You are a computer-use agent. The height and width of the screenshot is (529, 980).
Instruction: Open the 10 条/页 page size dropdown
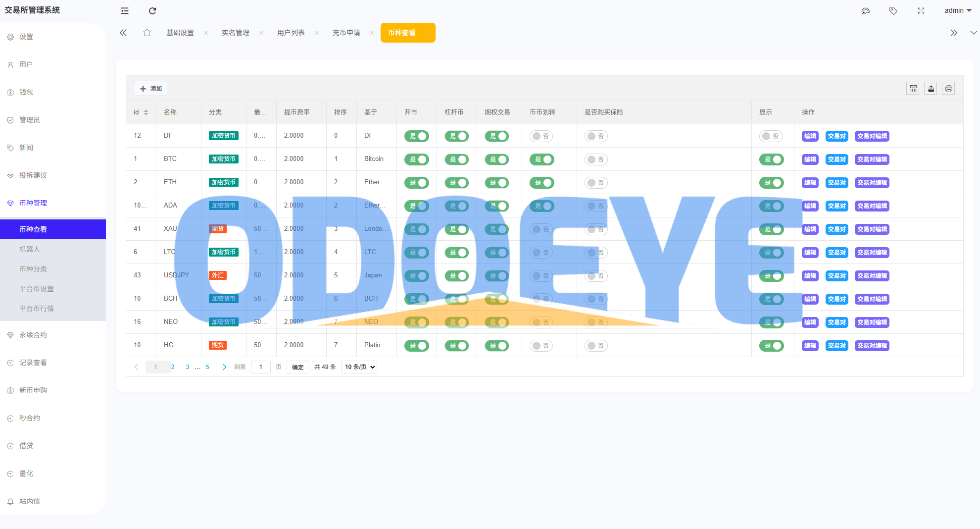359,367
